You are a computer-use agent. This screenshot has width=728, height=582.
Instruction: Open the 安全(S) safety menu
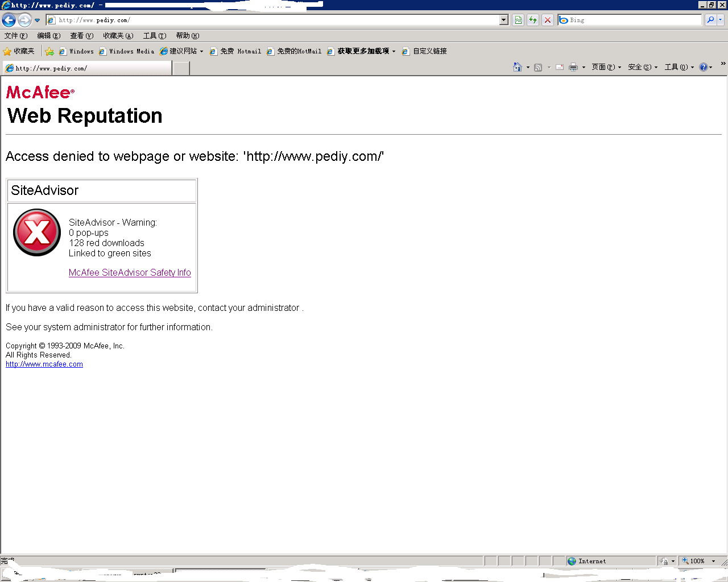coord(643,67)
